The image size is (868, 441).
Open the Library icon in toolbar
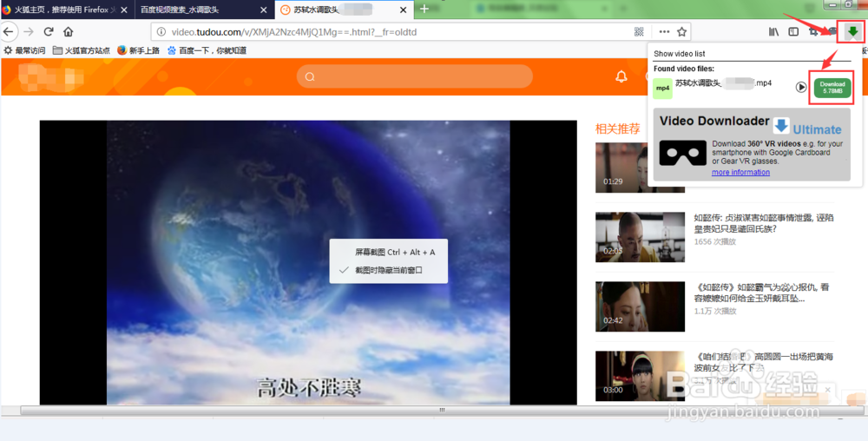click(774, 32)
